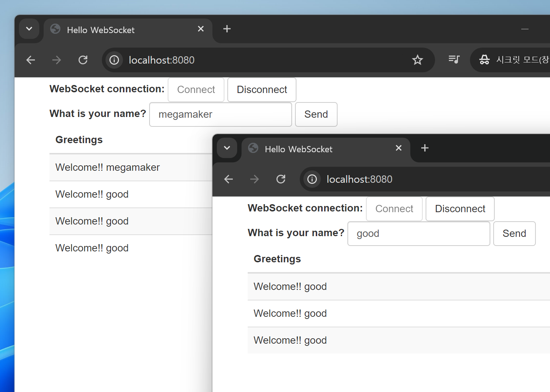Select last 'Welcome!! good' row in back window
Screen dimensions: 550x392
click(x=131, y=248)
